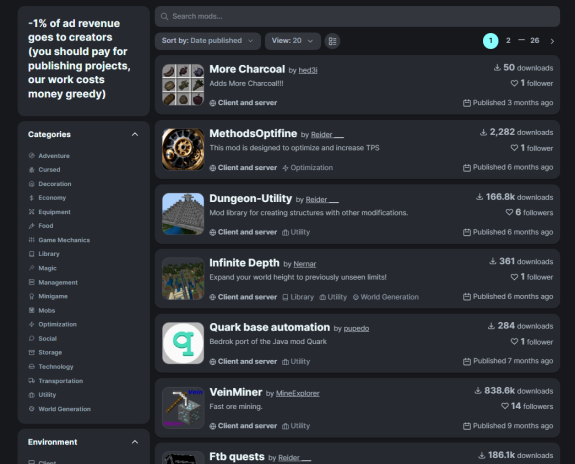
Task: Go to the next page arrow
Action: (x=552, y=41)
